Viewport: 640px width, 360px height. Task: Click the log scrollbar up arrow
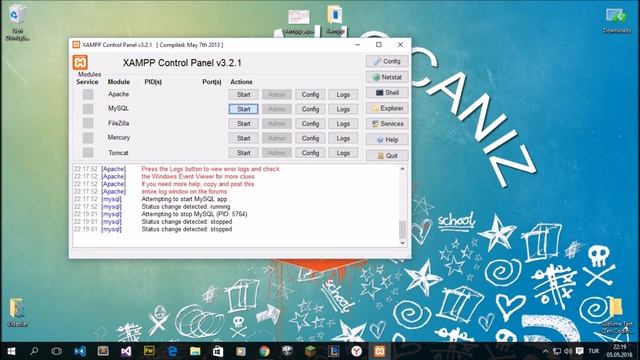tap(402, 169)
